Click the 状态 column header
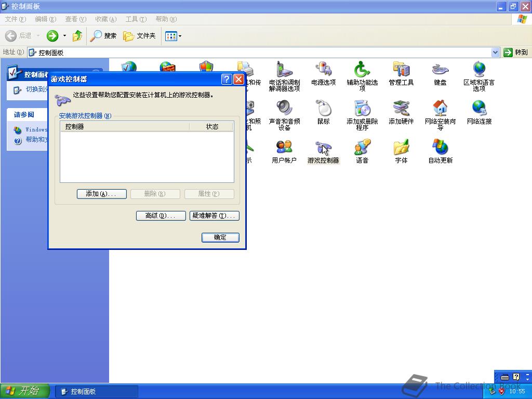Screen dimensions: 532x399 (x=212, y=127)
